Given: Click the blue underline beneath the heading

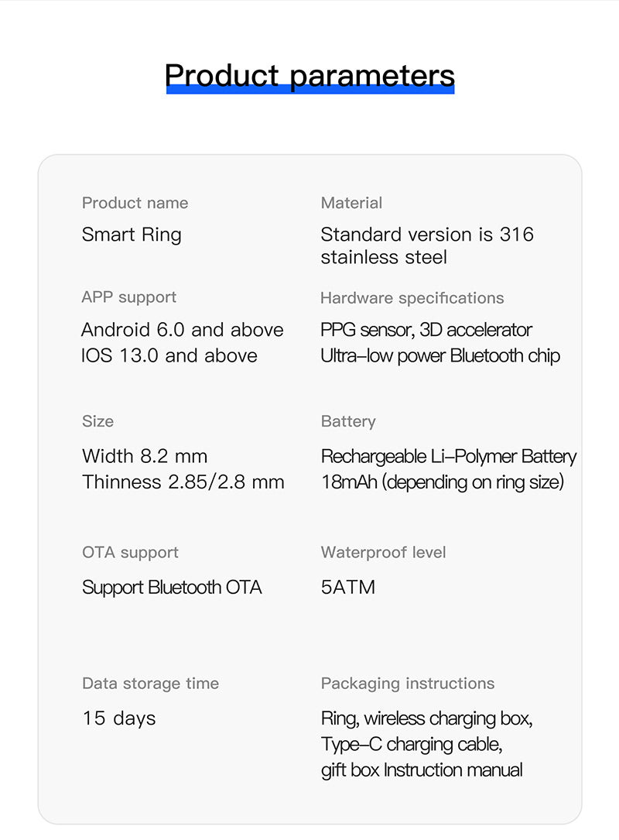Looking at the screenshot, I should [x=310, y=89].
